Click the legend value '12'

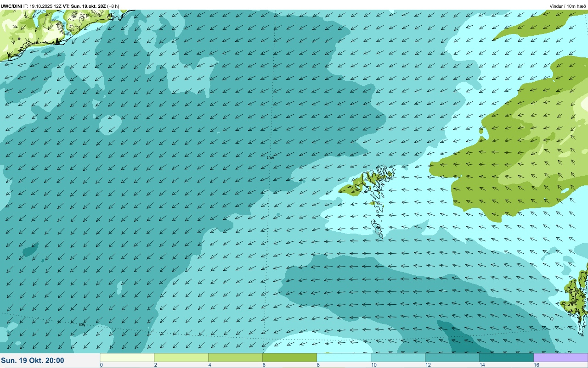[x=428, y=365]
